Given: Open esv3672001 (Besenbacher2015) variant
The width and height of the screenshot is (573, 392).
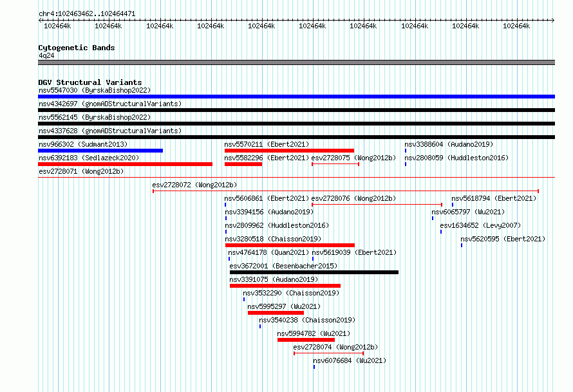Looking at the screenshot, I should pos(283,266).
